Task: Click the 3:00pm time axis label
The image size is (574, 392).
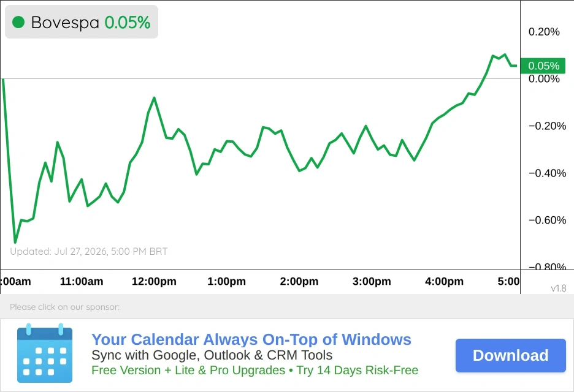Action: 372,281
